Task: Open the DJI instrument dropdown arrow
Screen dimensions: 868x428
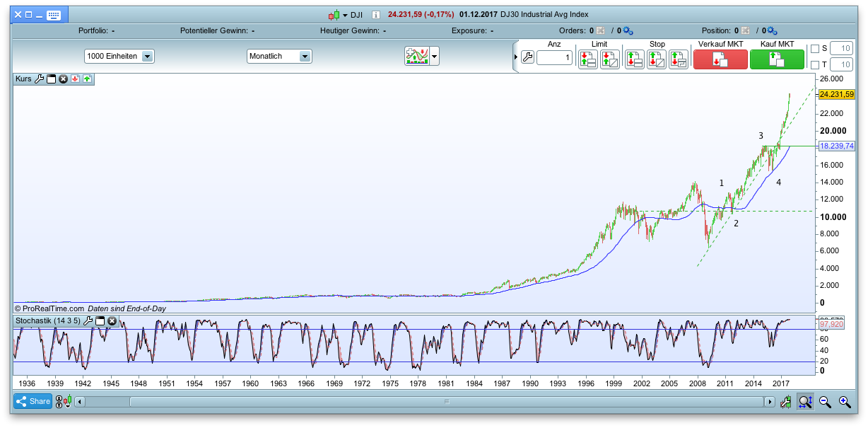Action: [x=346, y=15]
